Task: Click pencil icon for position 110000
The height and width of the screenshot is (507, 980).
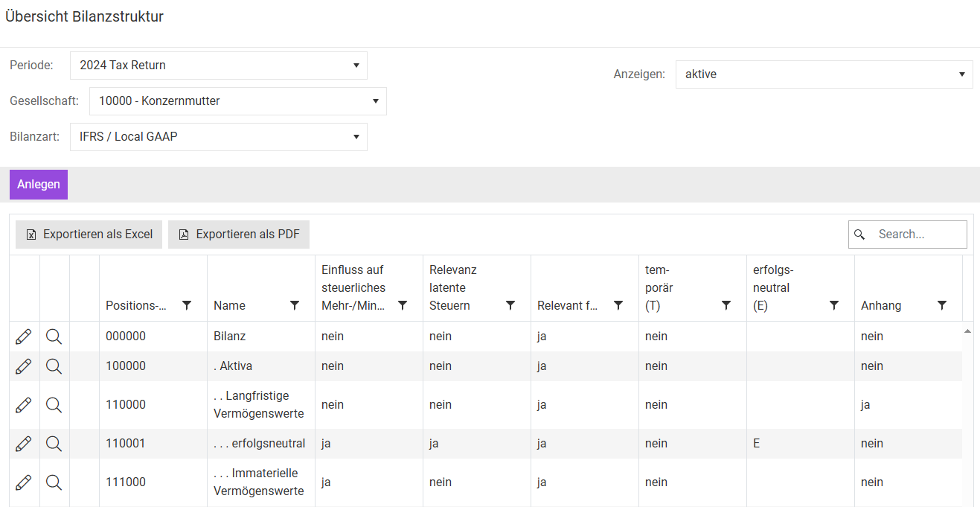Action: click(24, 405)
